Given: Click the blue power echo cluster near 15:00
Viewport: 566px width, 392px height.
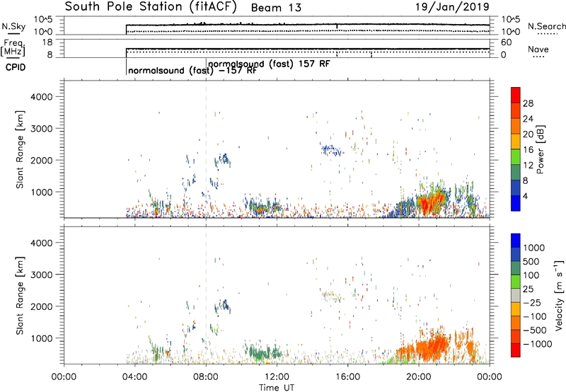Looking at the screenshot, I should point(330,150).
